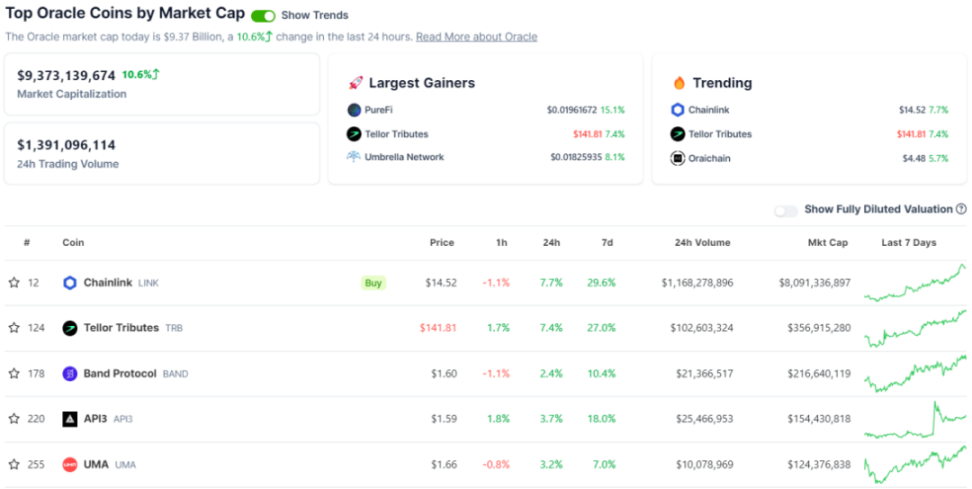The image size is (972, 489).
Task: Sort table by 24h Volume header
Action: click(x=702, y=242)
